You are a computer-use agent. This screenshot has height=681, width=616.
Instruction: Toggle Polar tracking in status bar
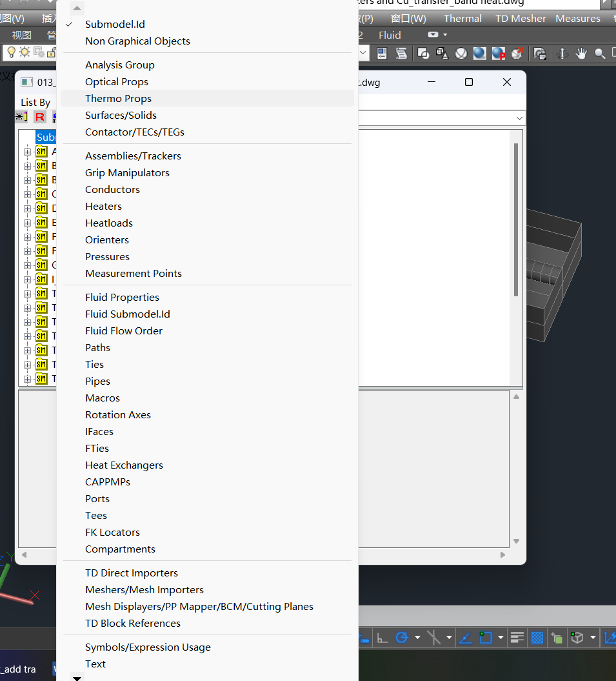402,638
